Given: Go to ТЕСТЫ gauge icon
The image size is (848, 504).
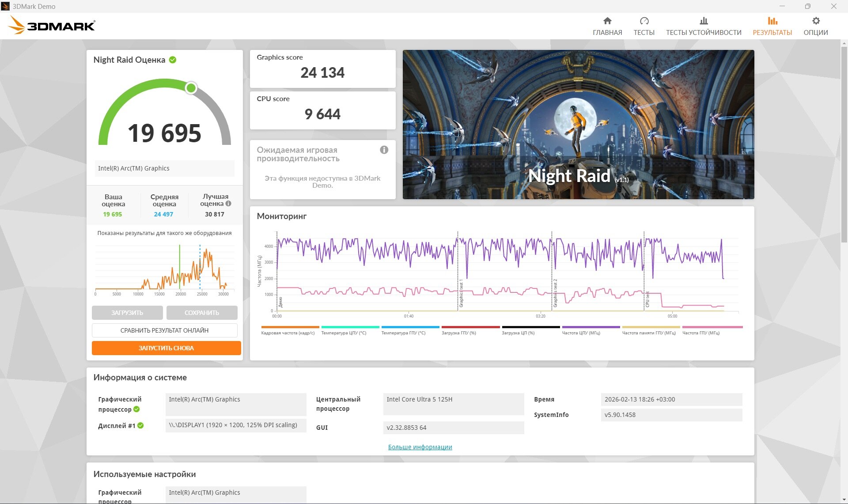Looking at the screenshot, I should [x=644, y=21].
